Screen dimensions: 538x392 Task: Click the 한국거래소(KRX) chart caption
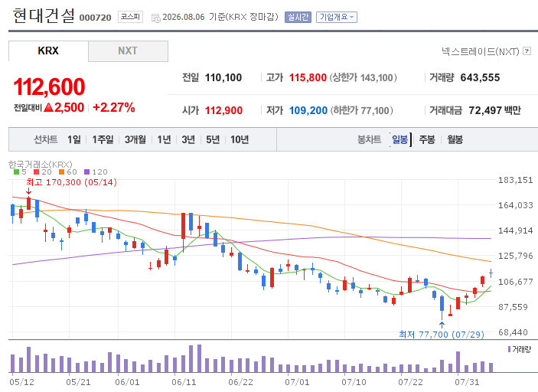[x=41, y=164]
